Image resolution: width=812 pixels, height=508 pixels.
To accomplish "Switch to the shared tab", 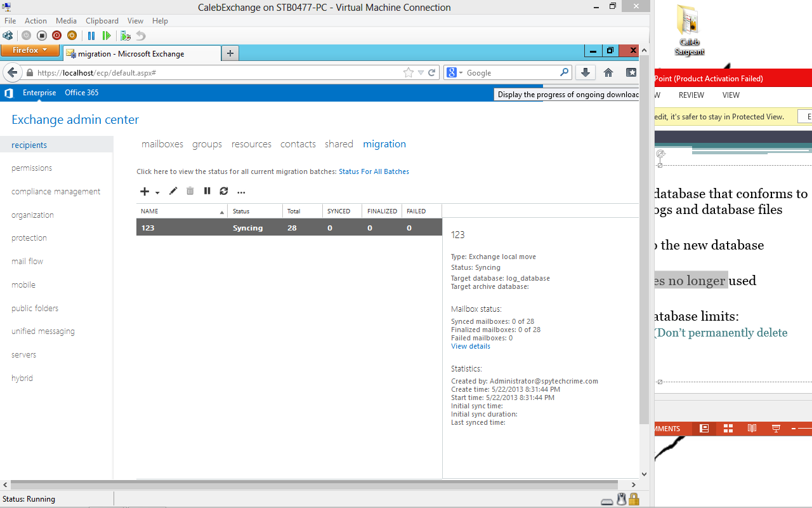I will click(x=339, y=144).
